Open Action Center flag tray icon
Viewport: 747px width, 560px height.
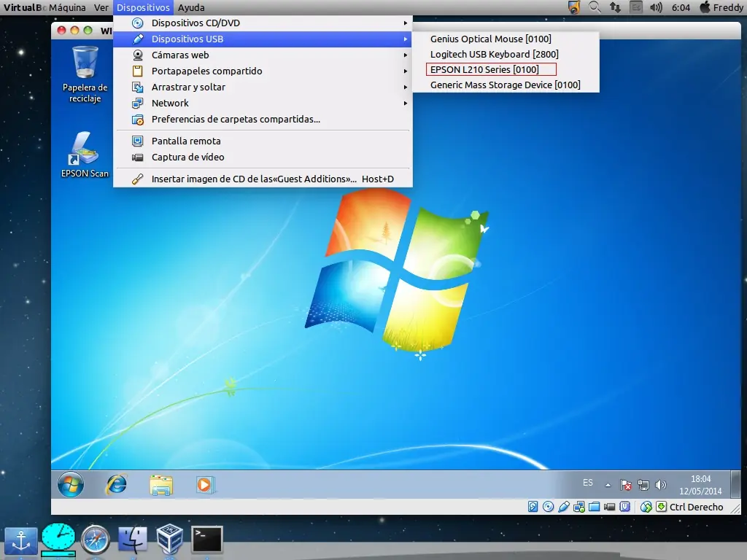coord(625,485)
